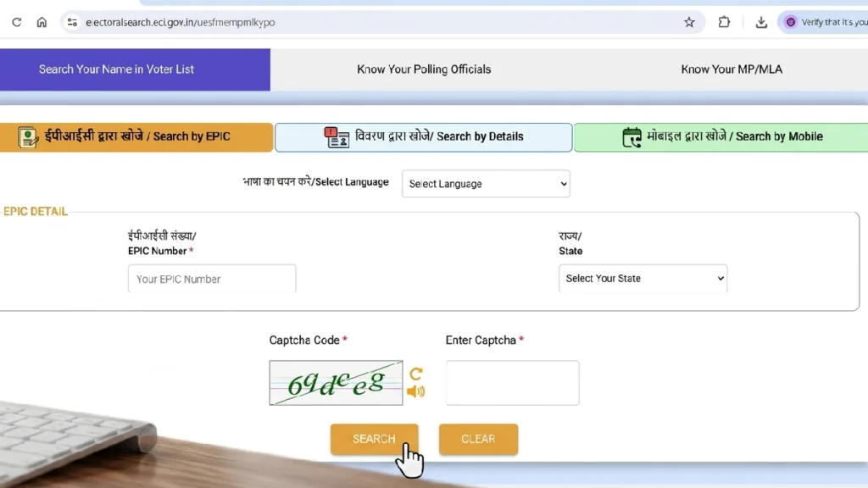Select the Search by Mobile option
This screenshot has width=868, height=488.
point(721,136)
